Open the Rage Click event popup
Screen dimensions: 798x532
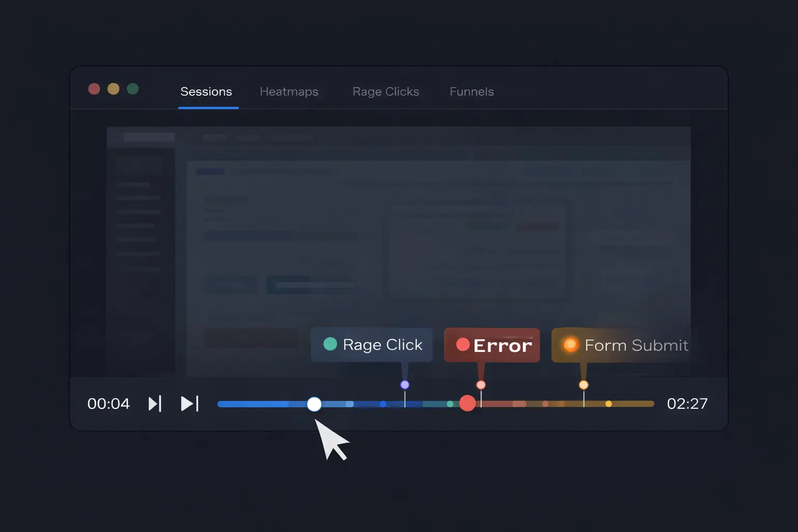click(371, 344)
